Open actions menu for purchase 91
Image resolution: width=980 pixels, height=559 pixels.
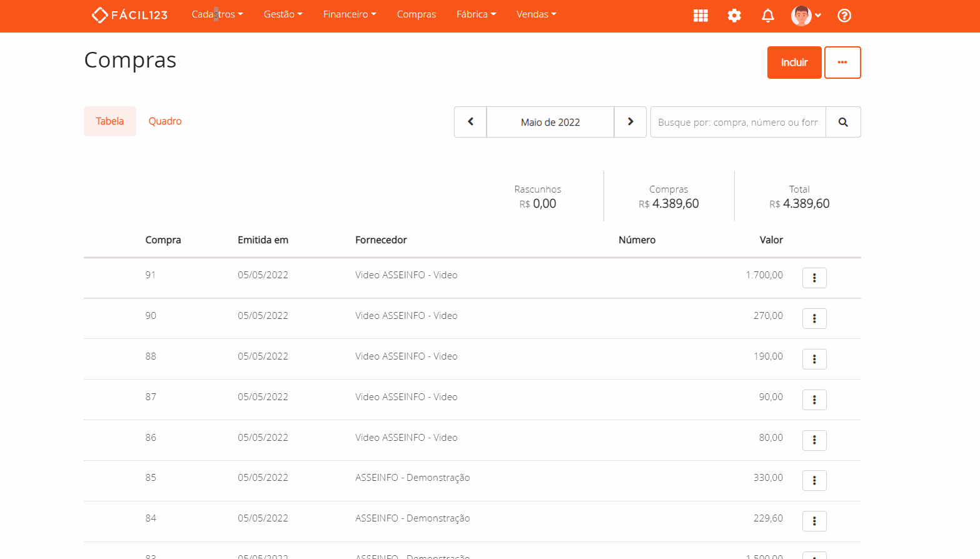(x=814, y=278)
